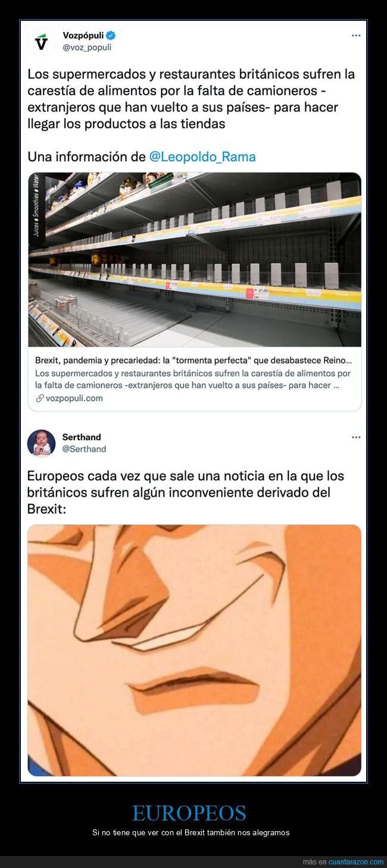Click the blue verified badge next to Vozpópuli
387x868 pixels.
pyautogui.click(x=111, y=36)
